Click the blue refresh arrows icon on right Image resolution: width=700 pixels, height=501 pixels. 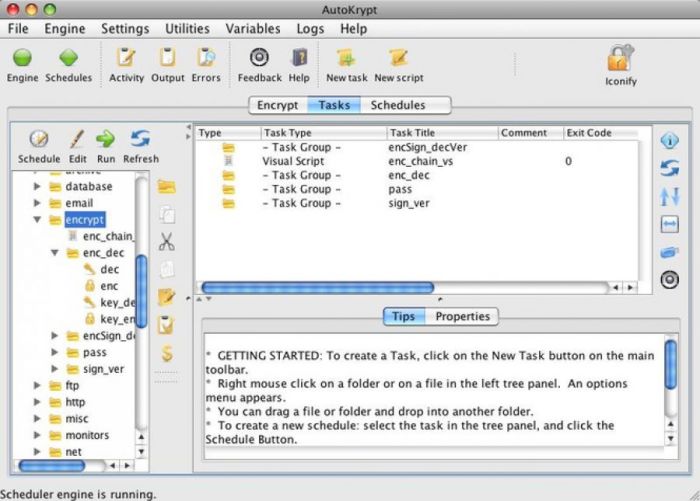(670, 168)
